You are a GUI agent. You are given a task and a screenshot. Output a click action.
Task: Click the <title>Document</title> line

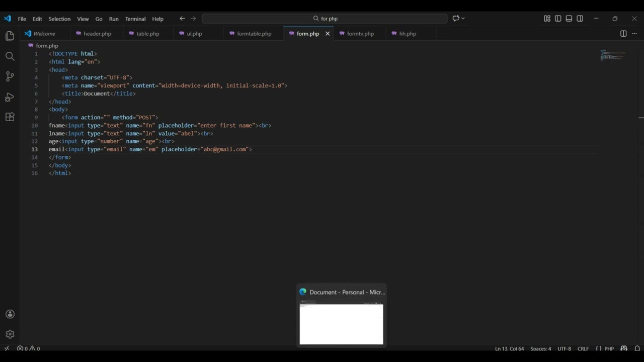[99, 94]
